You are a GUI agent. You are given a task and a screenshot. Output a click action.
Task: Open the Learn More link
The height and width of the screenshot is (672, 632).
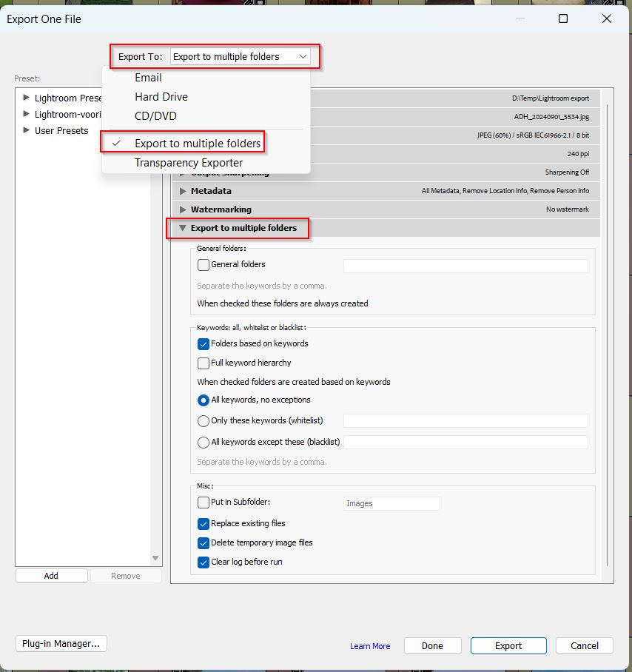click(x=370, y=646)
